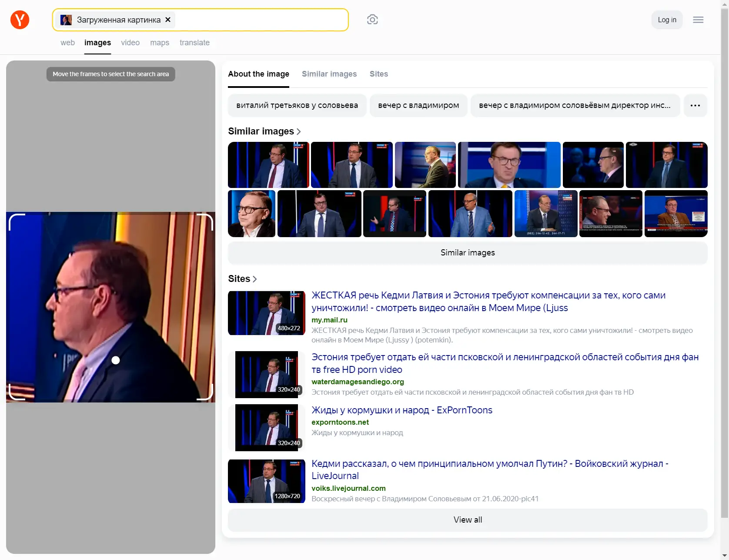This screenshot has width=729, height=560.
Task: Click the View all button
Action: pos(468,520)
